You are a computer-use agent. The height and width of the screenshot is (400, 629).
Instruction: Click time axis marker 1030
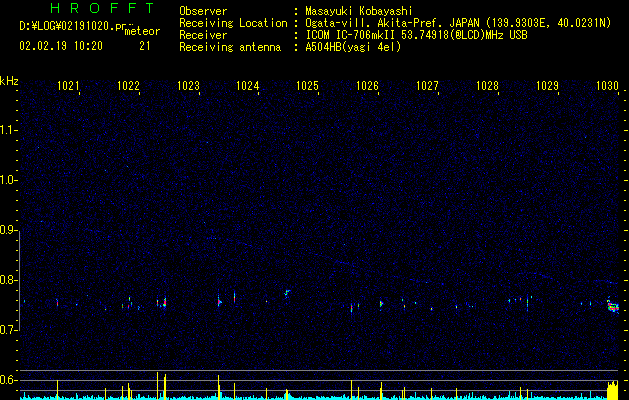(x=607, y=85)
